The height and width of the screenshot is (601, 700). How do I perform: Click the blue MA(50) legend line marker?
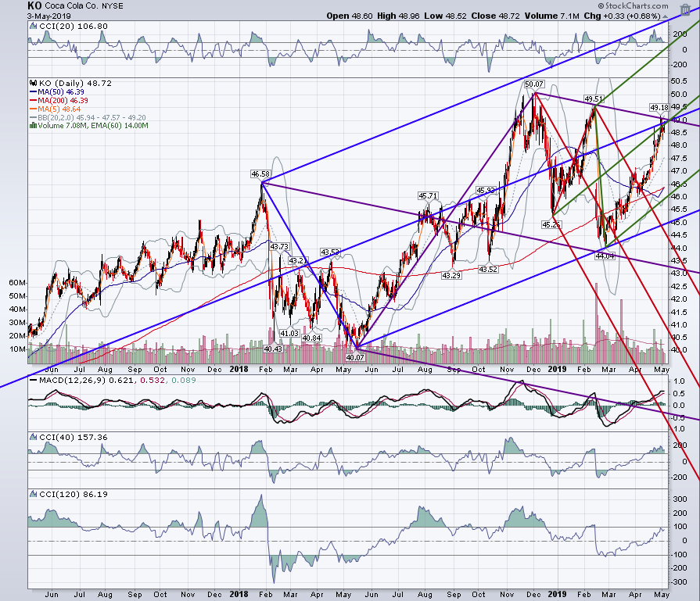click(x=33, y=92)
